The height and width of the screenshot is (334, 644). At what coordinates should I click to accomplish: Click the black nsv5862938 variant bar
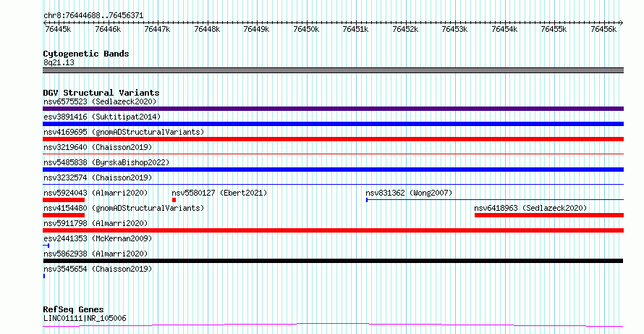[333, 261]
